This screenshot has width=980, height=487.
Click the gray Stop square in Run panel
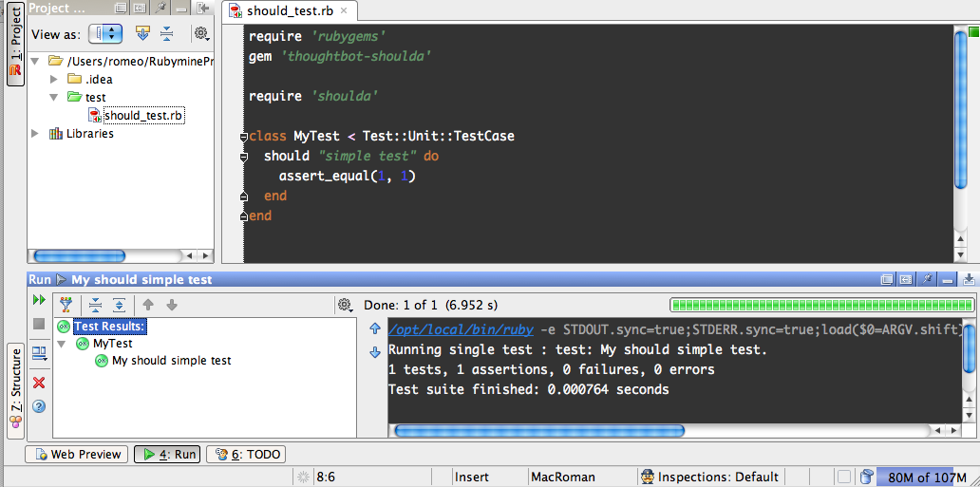coord(39,324)
